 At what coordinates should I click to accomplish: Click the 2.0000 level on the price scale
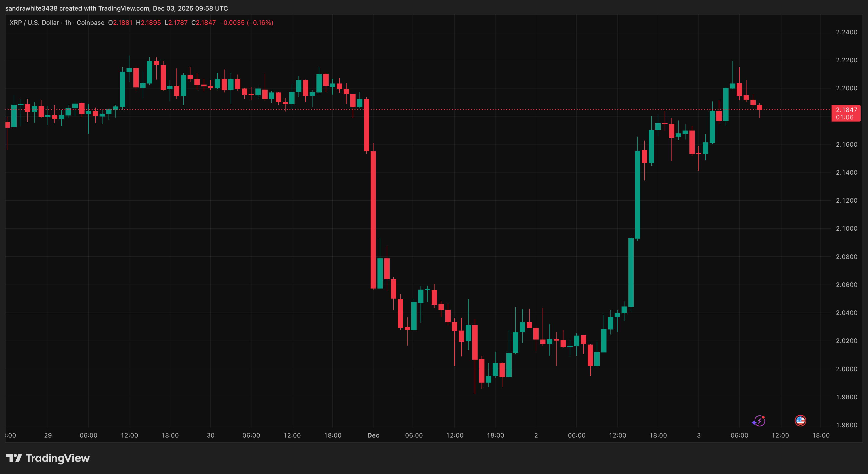click(x=846, y=369)
